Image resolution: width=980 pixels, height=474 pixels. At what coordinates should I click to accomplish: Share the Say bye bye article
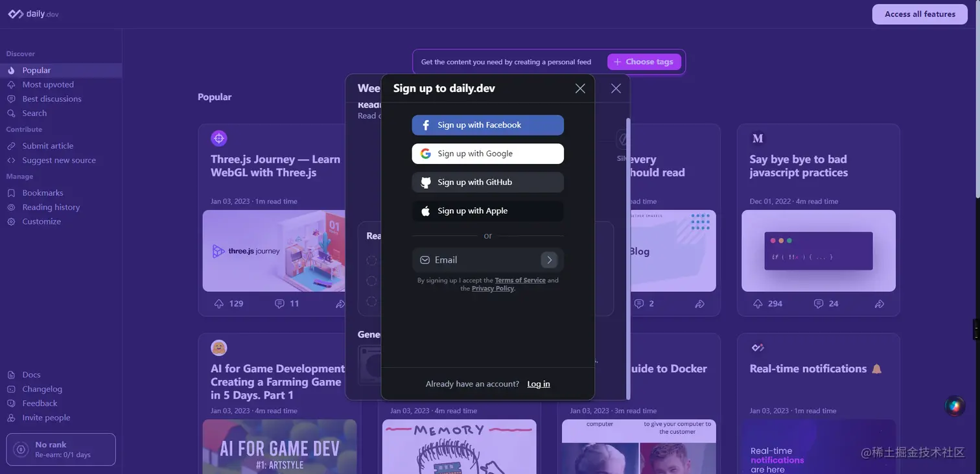click(x=880, y=303)
